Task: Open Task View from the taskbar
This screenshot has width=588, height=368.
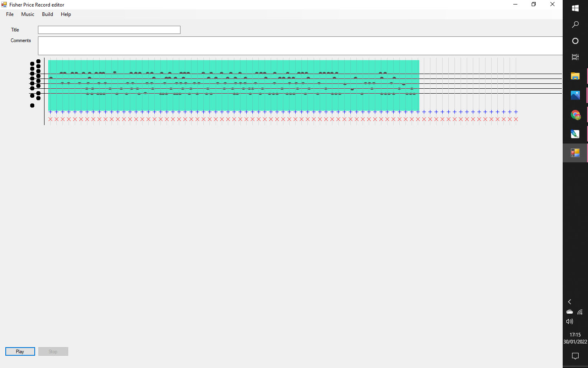Action: coord(575,57)
